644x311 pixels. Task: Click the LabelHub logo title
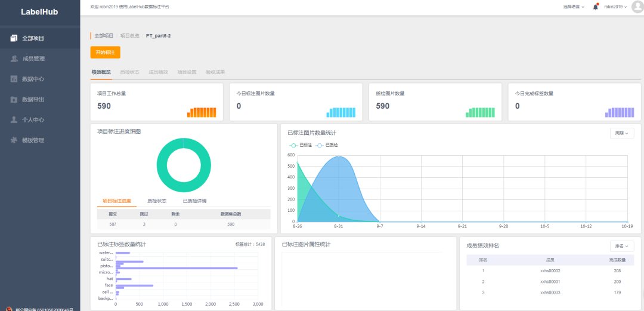[x=39, y=12]
